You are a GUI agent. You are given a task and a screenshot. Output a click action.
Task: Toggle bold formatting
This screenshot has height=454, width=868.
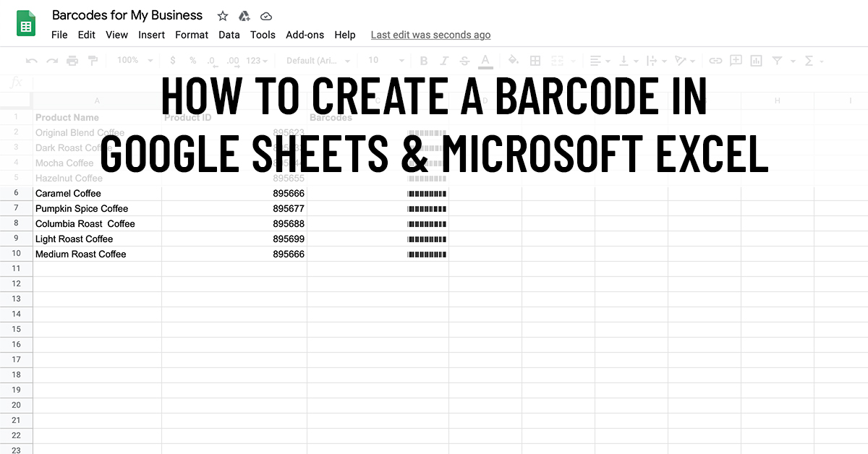click(x=423, y=61)
